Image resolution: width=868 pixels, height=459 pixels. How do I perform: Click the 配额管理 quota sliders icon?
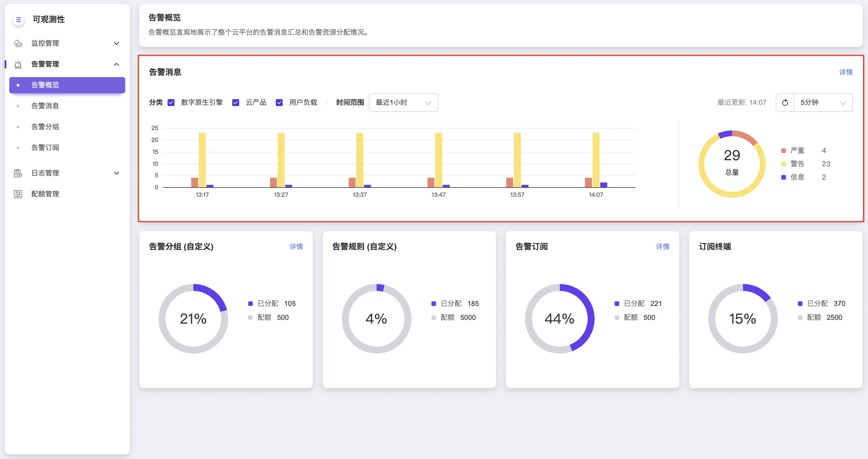click(x=18, y=194)
